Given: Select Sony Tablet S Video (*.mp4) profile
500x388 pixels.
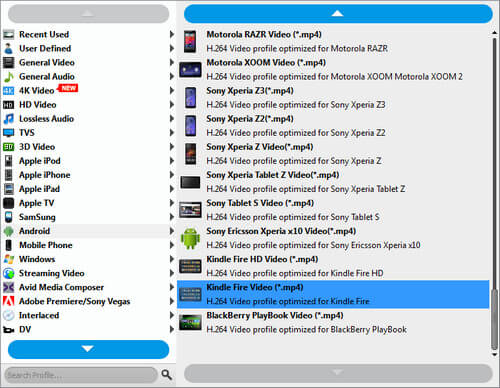Looking at the screenshot, I should (x=333, y=210).
